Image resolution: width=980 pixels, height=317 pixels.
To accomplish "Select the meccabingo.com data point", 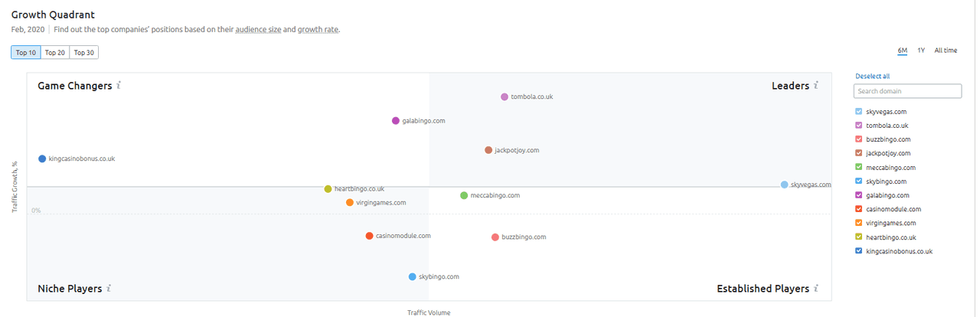I will pyautogui.click(x=464, y=195).
